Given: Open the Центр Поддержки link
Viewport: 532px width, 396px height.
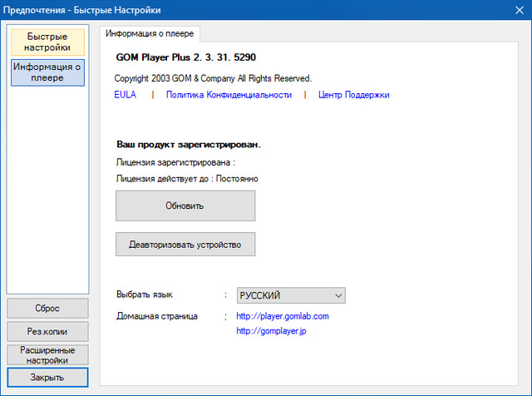Looking at the screenshot, I should tap(353, 95).
